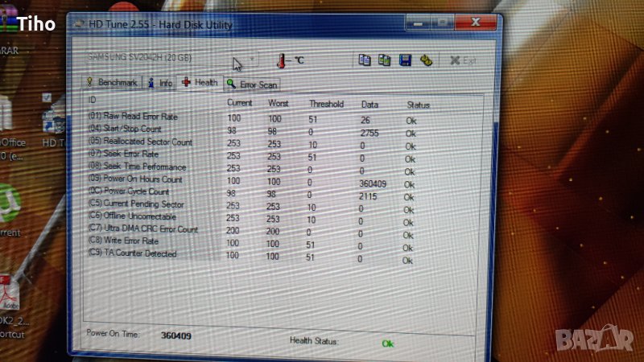
Task: Select the Raw Read Error Rate row
Action: (x=133, y=117)
